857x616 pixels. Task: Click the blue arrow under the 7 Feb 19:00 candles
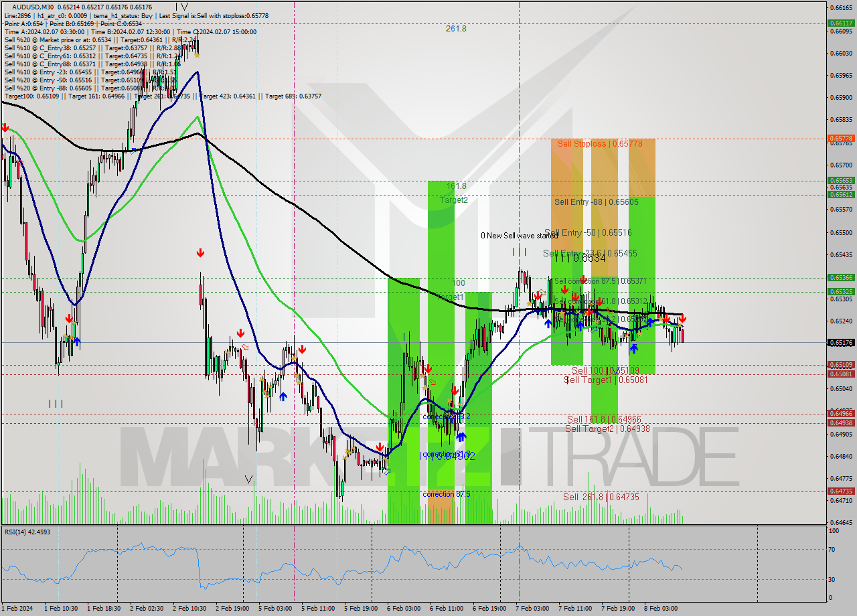coord(633,348)
